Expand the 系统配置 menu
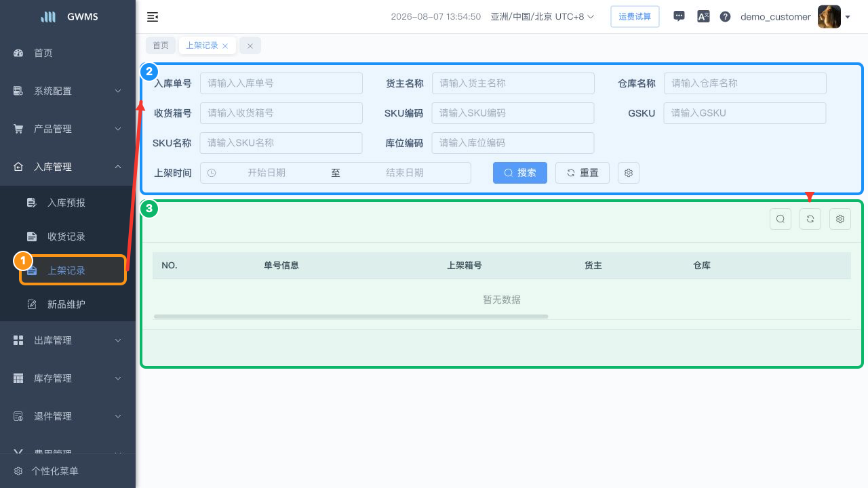Viewport: 868px width, 488px height. click(68, 91)
